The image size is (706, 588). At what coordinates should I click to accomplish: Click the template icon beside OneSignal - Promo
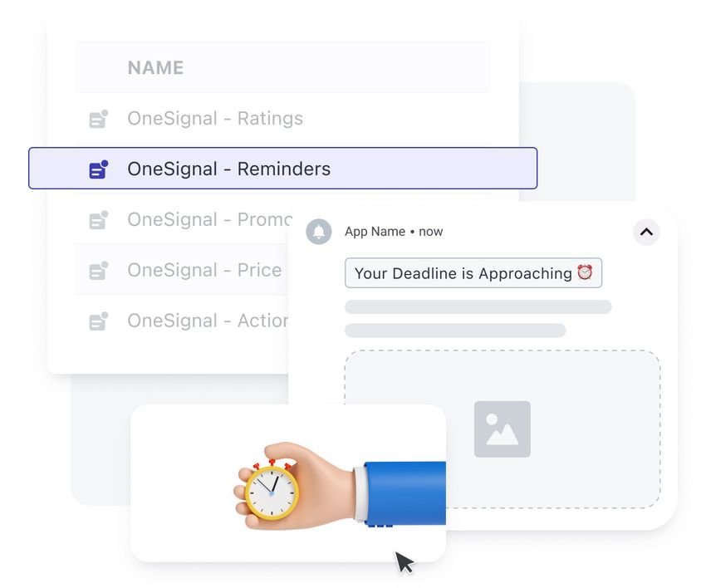tap(99, 220)
